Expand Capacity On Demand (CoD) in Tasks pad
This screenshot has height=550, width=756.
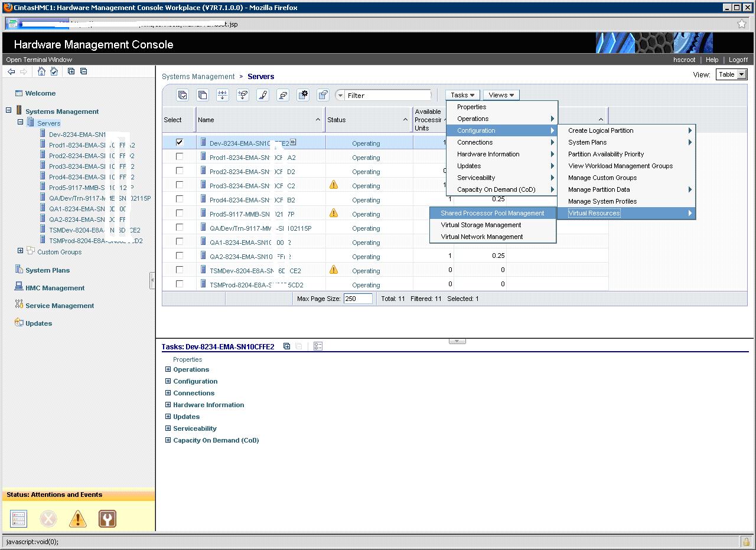click(168, 440)
